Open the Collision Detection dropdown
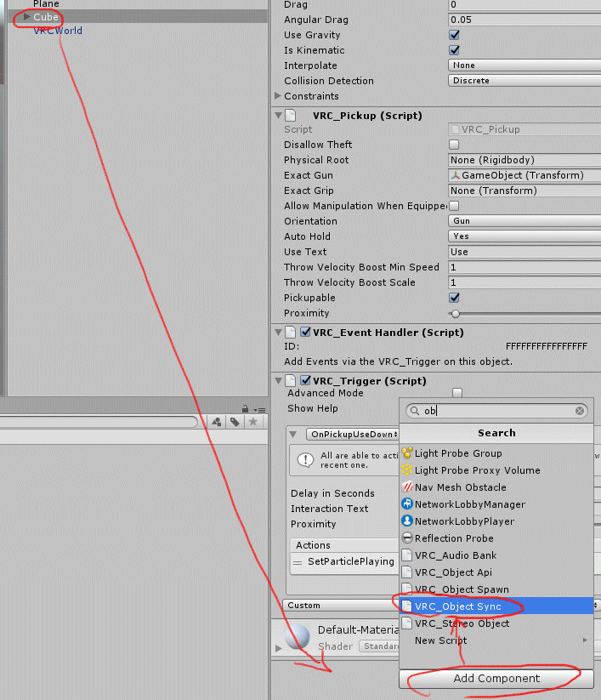Screen dimensions: 601x700 pos(524,80)
